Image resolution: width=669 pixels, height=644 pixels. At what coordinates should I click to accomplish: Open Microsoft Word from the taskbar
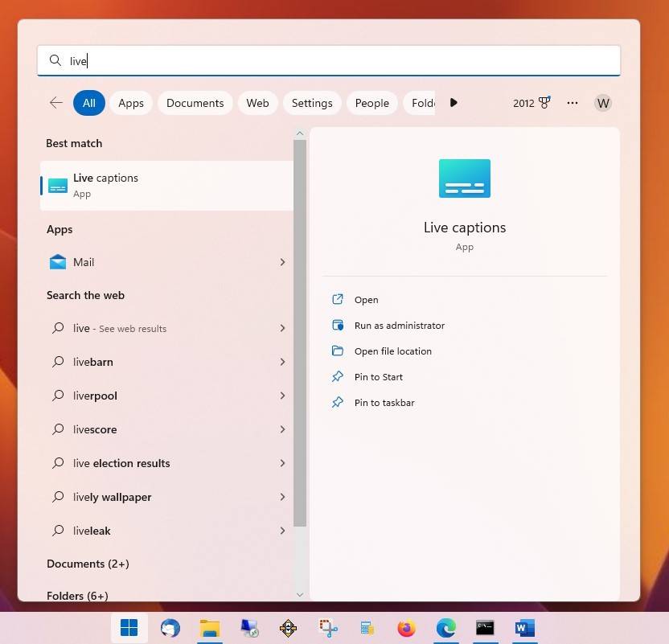point(524,628)
